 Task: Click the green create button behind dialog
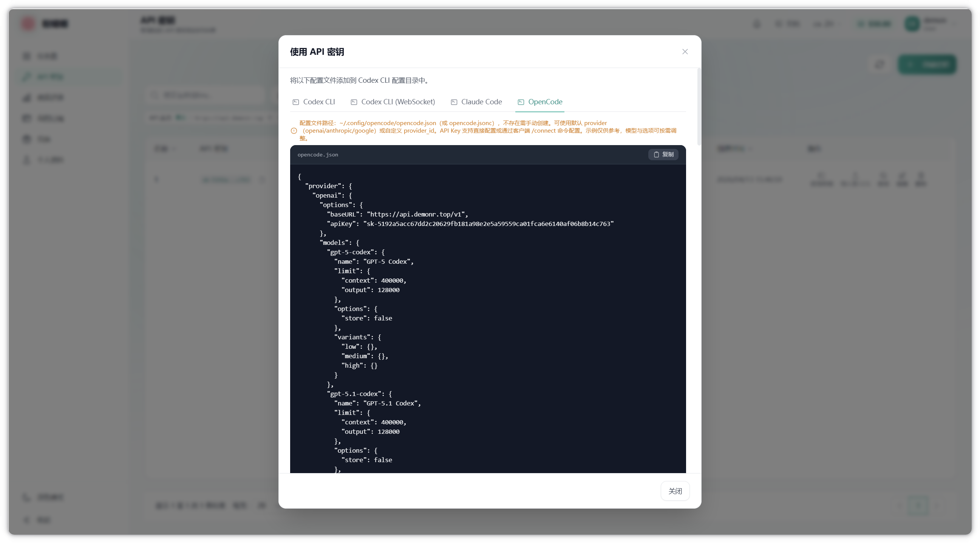click(927, 64)
